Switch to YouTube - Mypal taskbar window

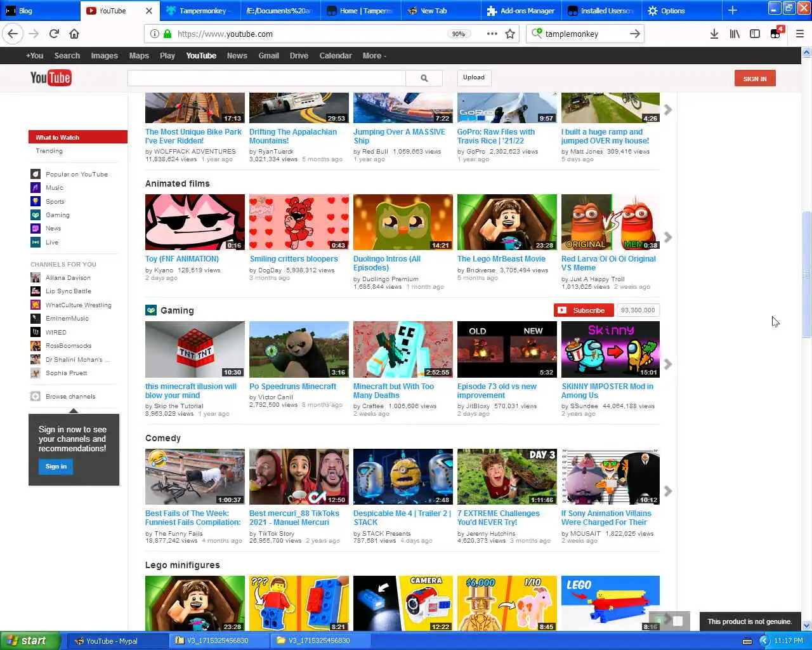point(117,640)
